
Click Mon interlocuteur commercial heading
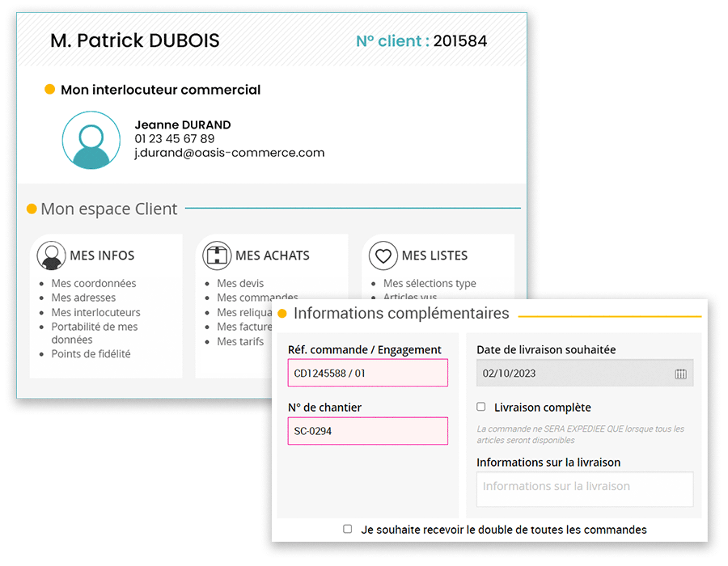161,90
